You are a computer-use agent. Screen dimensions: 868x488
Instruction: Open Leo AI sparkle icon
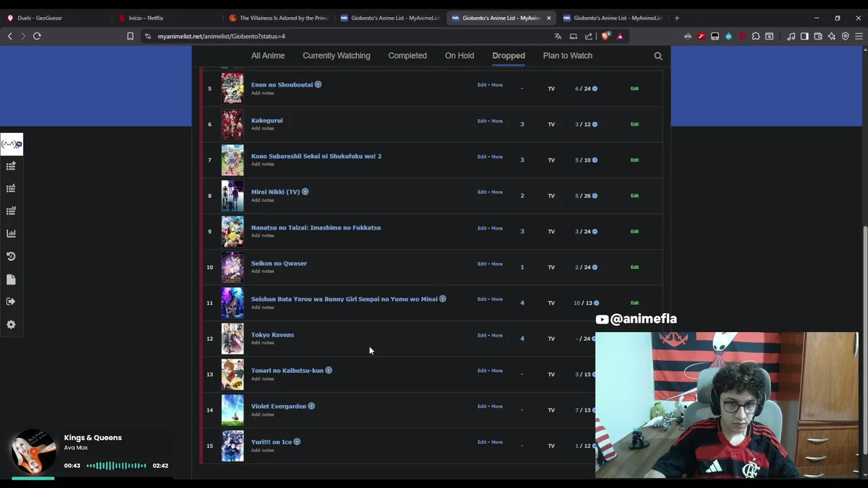(831, 36)
